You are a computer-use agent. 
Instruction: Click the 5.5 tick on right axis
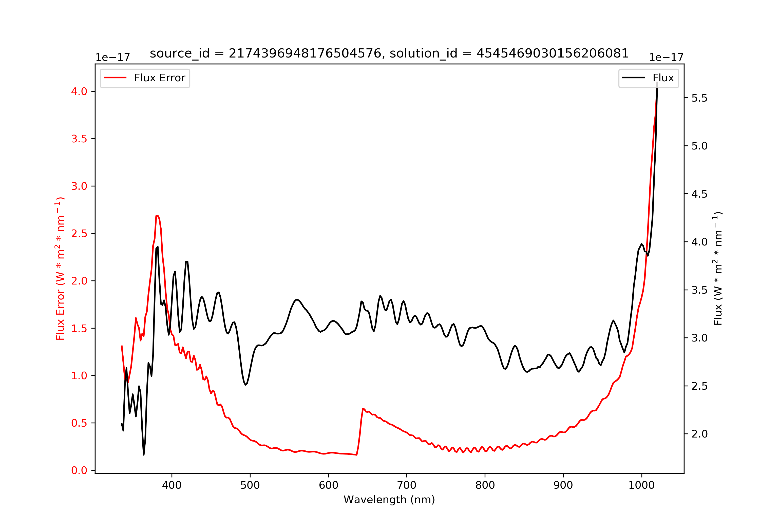click(699, 98)
